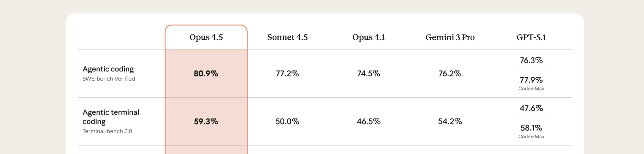Select the 77.2% Sonnet 4.5 score
This screenshot has height=154, width=644.
287,74
